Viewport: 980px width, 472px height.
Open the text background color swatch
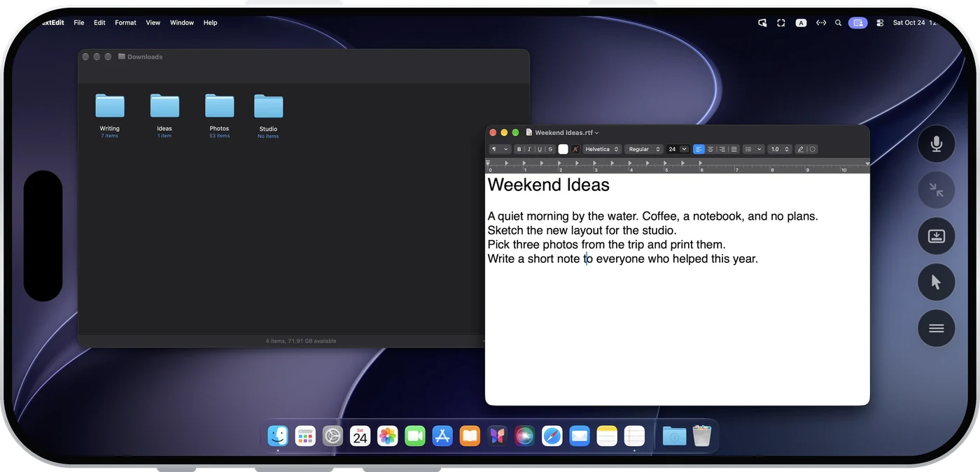(x=575, y=149)
